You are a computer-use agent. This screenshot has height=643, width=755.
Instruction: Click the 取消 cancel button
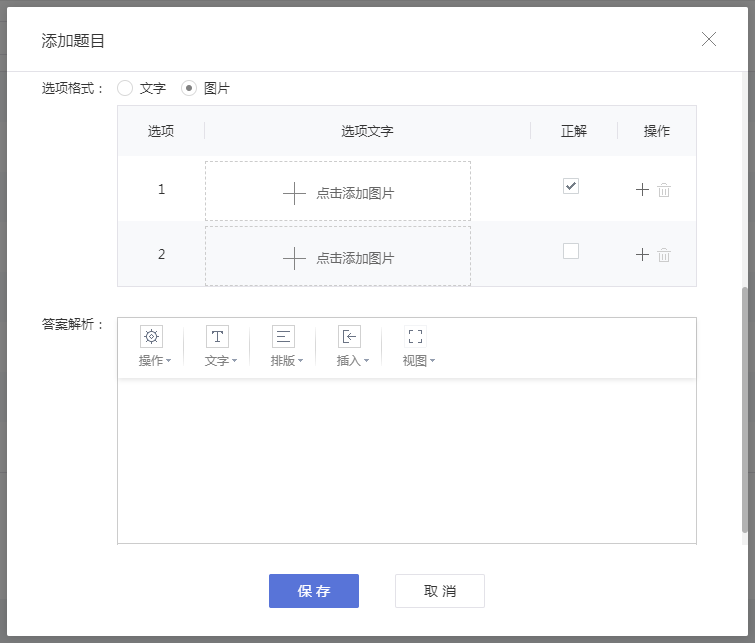click(439, 591)
